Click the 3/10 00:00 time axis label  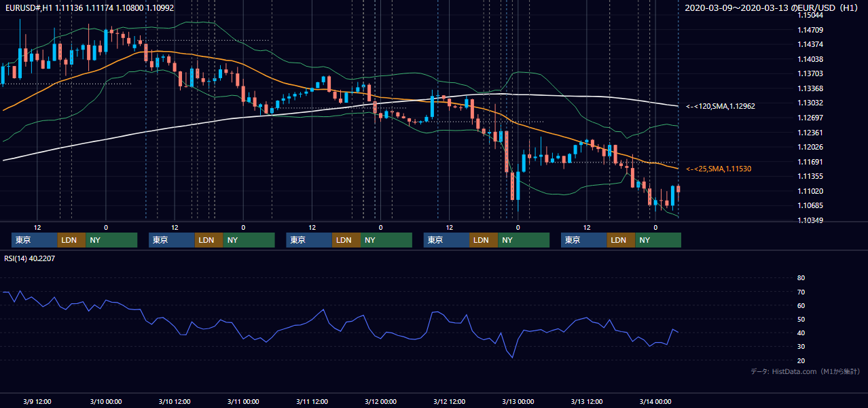point(106,401)
